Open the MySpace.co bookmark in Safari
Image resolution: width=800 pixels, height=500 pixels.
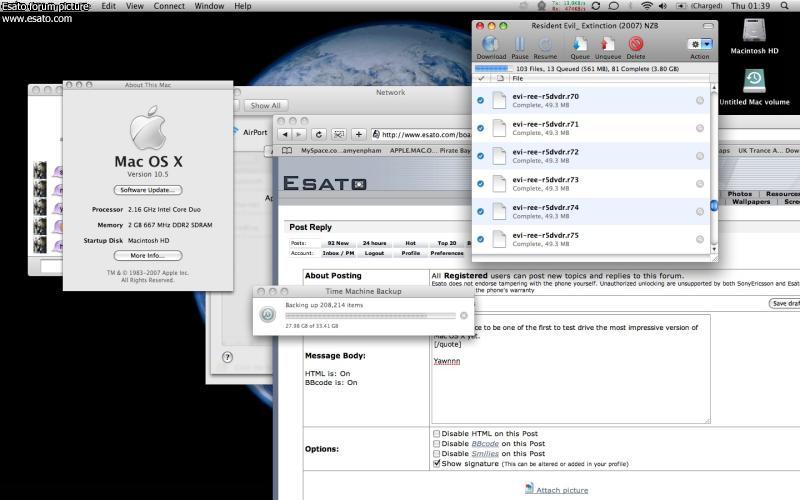(x=341, y=151)
